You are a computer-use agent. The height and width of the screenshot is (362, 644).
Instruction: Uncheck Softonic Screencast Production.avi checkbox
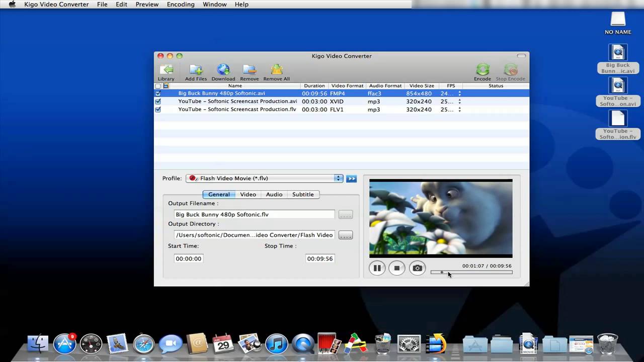pyautogui.click(x=158, y=102)
